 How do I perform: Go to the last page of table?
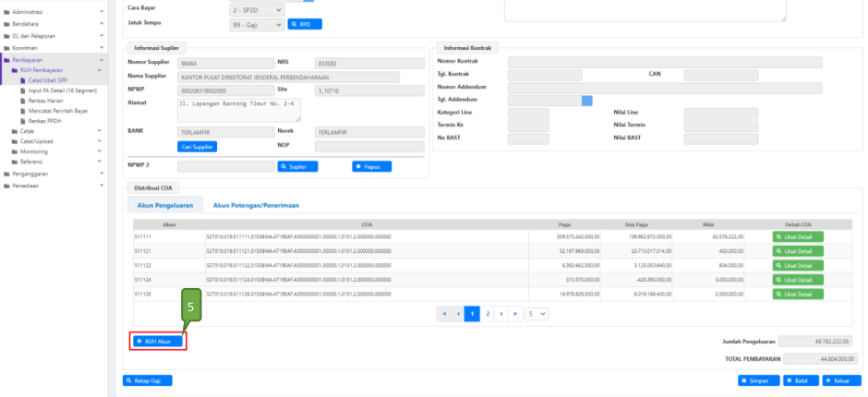515,314
